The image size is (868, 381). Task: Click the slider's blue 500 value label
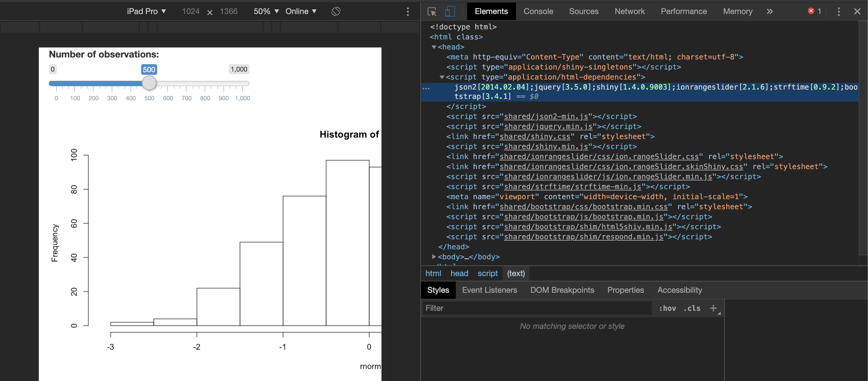[149, 70]
